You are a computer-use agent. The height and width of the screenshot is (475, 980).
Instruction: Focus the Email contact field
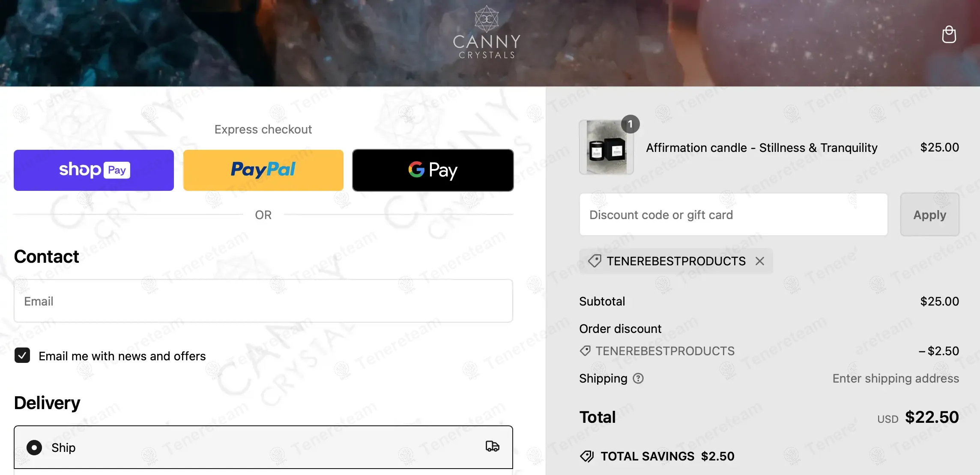click(x=263, y=301)
